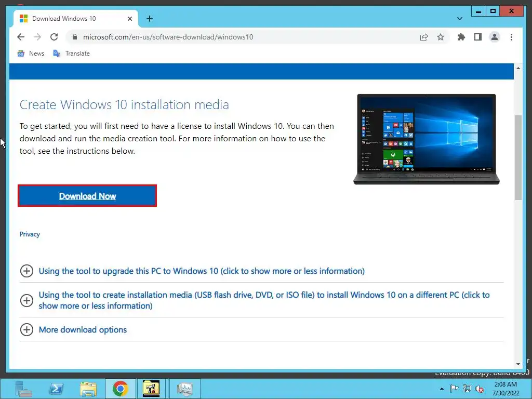Viewport: 532px width, 399px height.
Task: Open the News bookmark
Action: (x=31, y=54)
